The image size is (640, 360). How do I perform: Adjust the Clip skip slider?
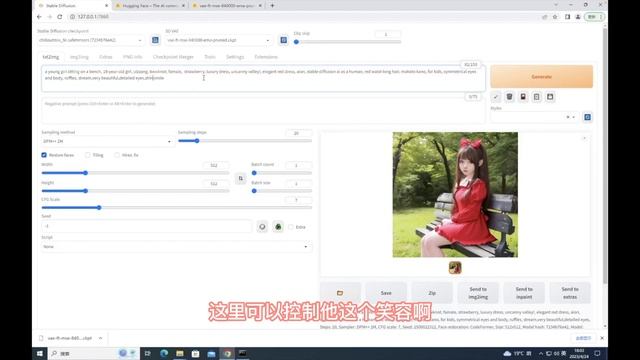[x=347, y=42]
